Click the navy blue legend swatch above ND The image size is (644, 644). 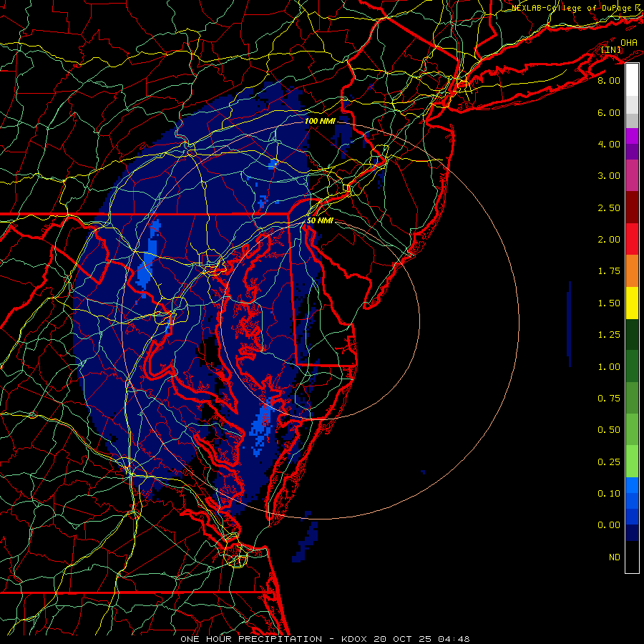632,533
